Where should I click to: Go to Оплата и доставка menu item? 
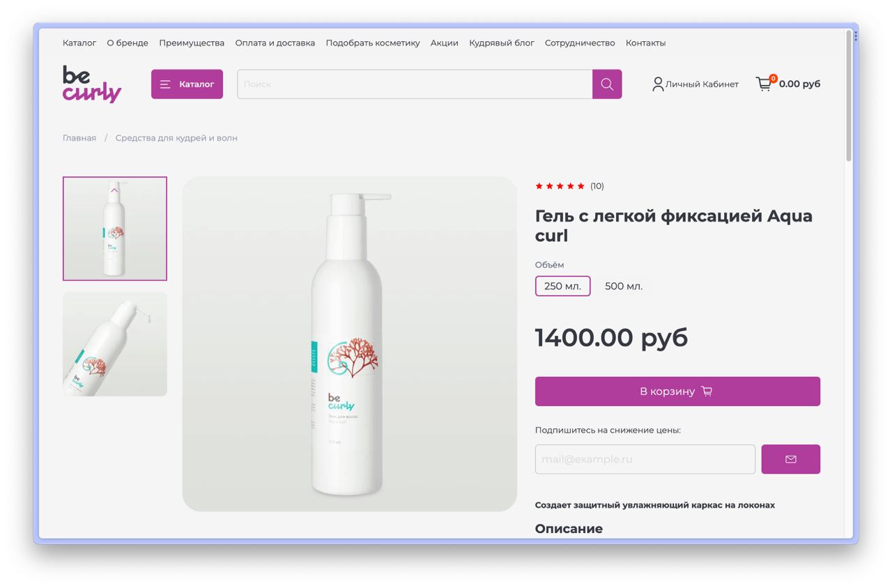coord(275,43)
